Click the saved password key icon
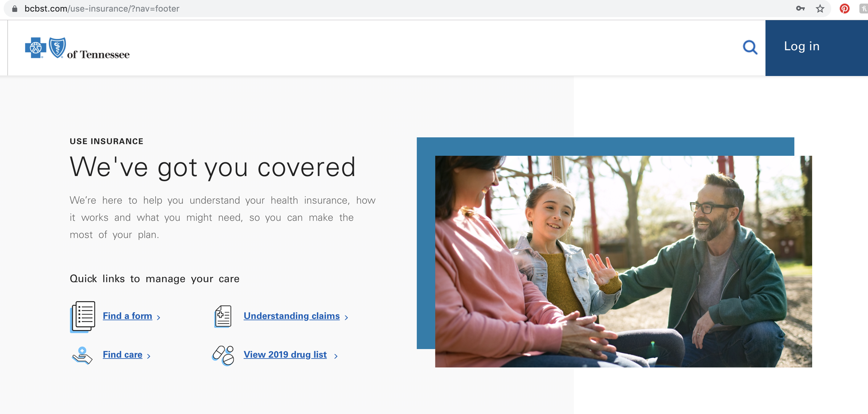 (x=800, y=9)
